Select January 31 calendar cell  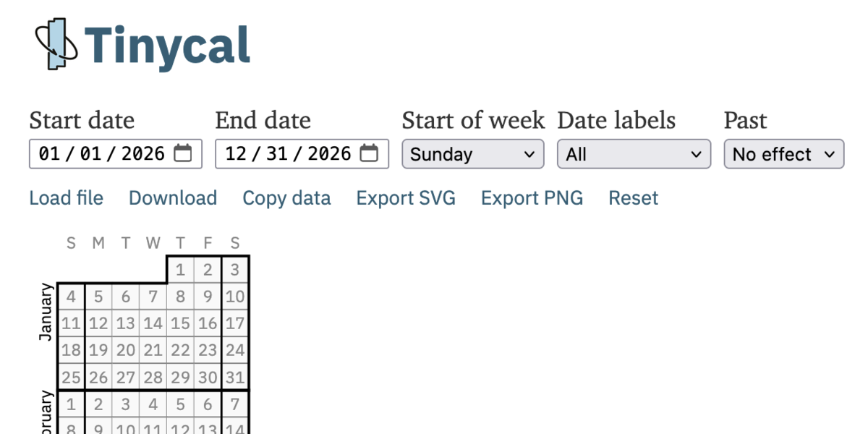[235, 377]
